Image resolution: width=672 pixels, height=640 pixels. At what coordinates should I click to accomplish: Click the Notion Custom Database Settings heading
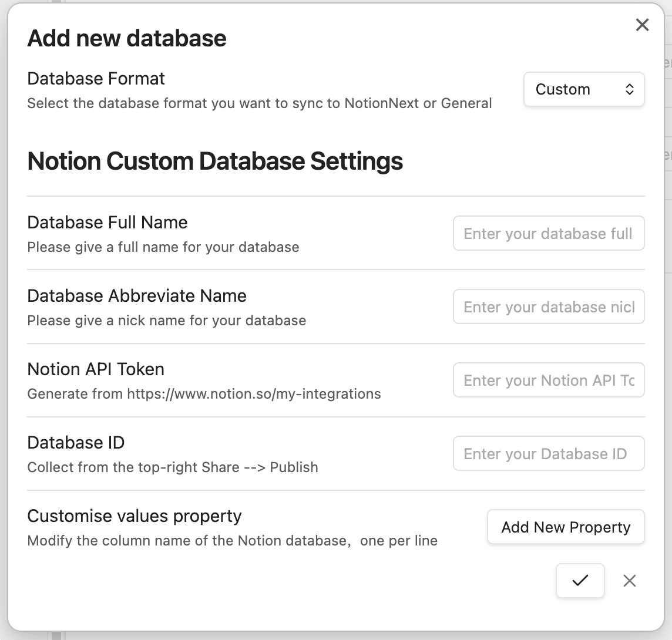point(215,161)
